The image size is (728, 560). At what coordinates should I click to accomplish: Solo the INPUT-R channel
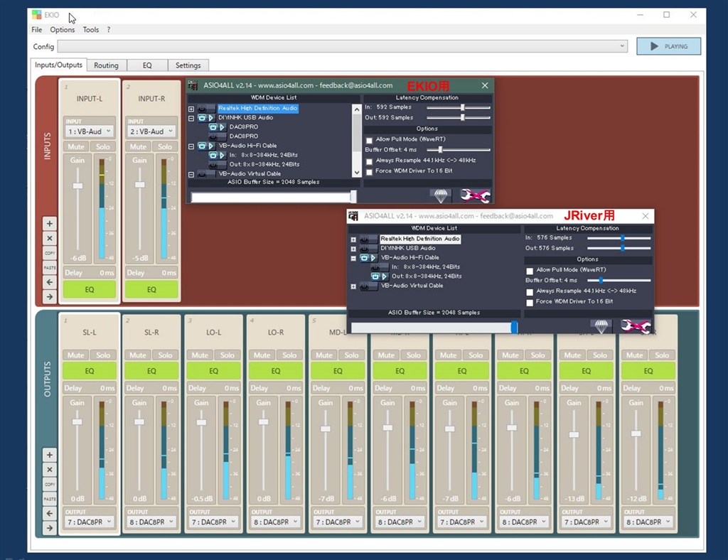pyautogui.click(x=165, y=146)
